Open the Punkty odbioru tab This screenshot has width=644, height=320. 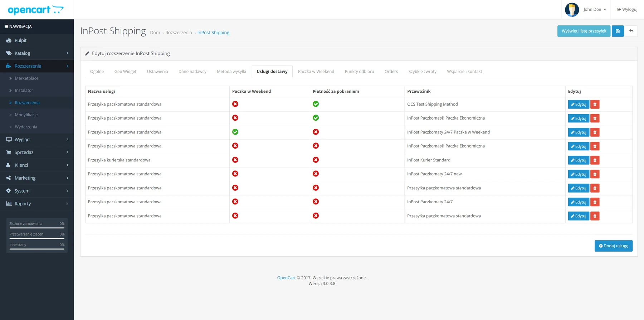(359, 72)
